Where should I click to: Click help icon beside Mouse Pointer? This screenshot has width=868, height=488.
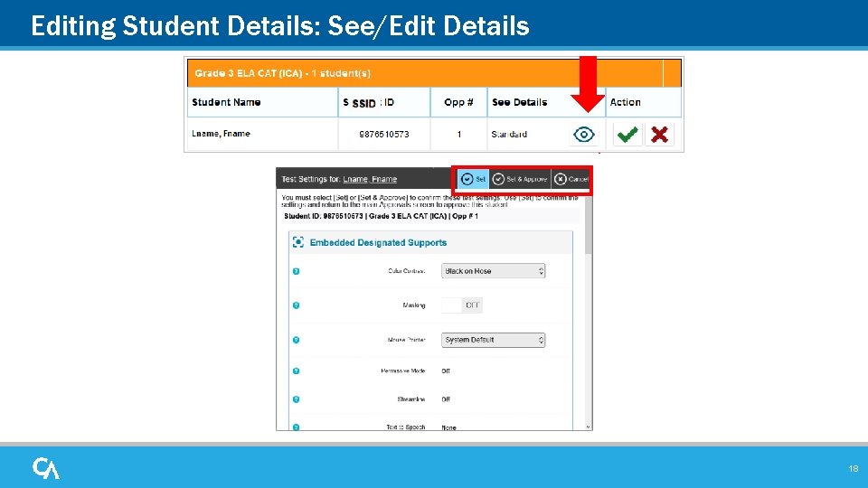(x=297, y=340)
